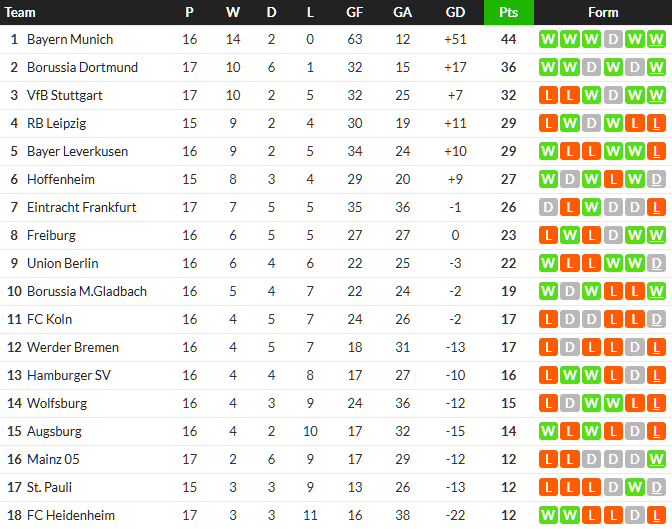The width and height of the screenshot is (672, 529).
Task: Click the draw badge in RB Leipzig's form
Action: click(x=589, y=123)
